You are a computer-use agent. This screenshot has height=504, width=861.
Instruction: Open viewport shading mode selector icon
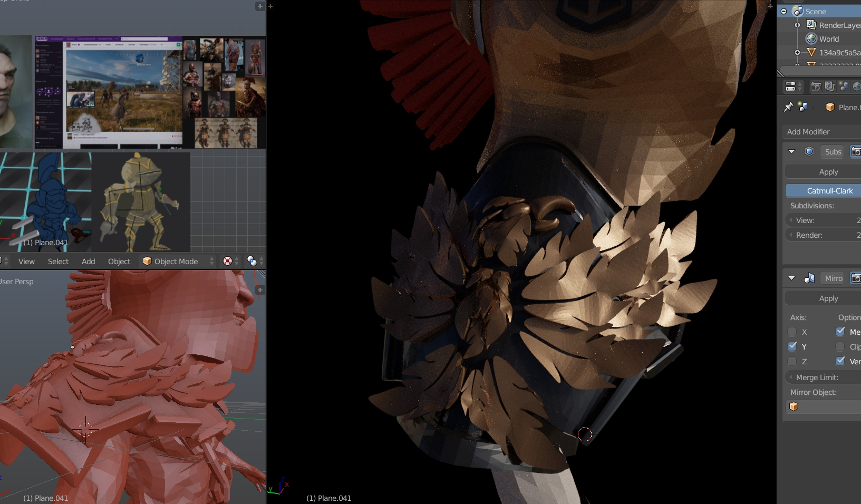(228, 261)
